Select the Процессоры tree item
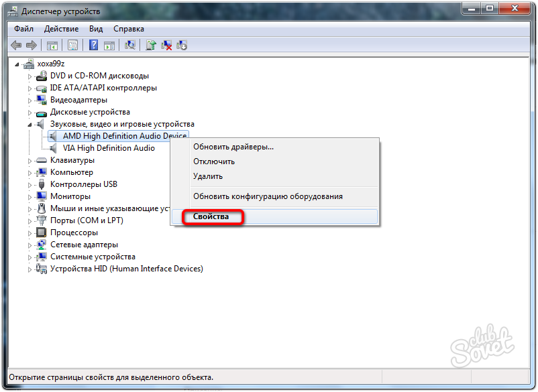The image size is (538, 392). click(74, 233)
